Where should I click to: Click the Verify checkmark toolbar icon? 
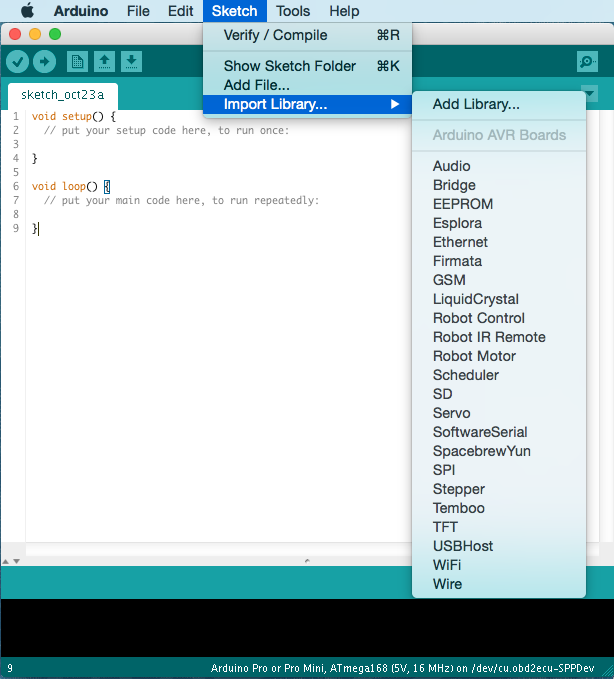tap(17, 61)
